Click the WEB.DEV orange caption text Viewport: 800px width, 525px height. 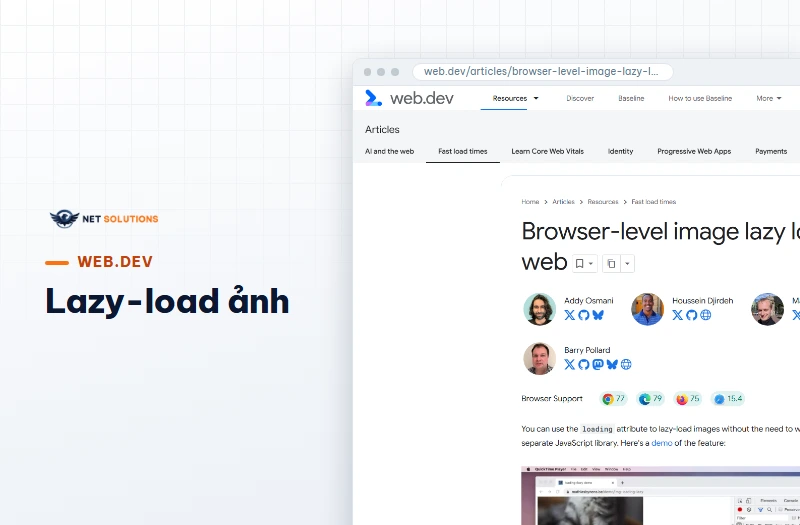pyautogui.click(x=115, y=262)
